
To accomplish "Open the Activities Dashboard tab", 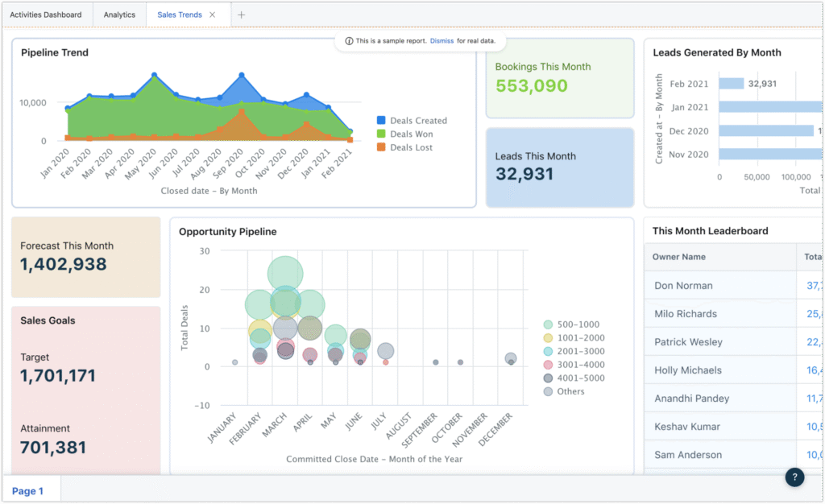I will point(46,14).
